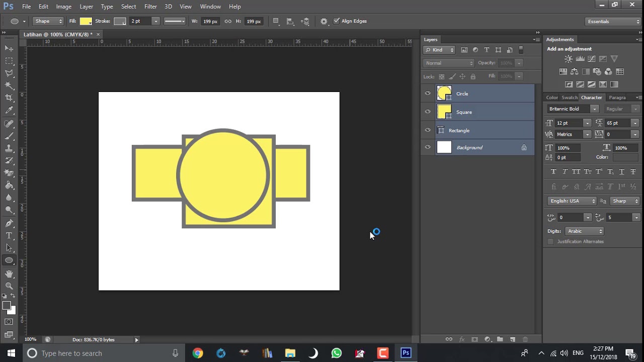The width and height of the screenshot is (644, 362).
Task: Create a new group folder
Action: (500, 339)
